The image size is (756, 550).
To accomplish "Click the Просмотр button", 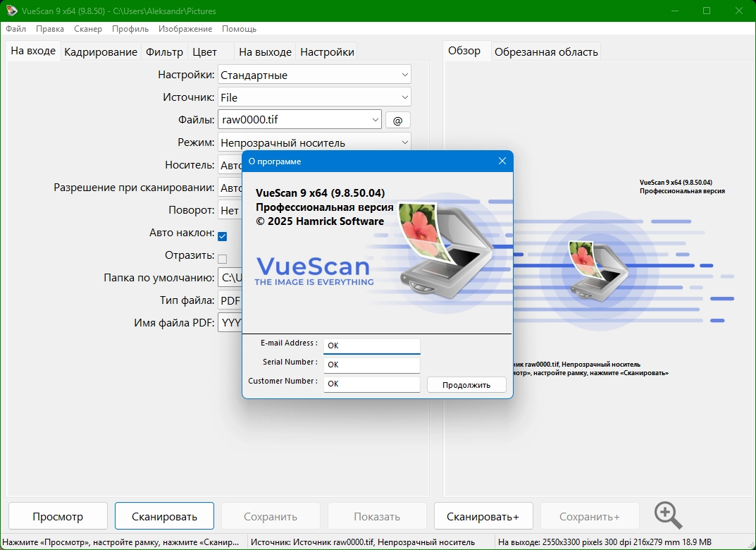I will coord(58,516).
